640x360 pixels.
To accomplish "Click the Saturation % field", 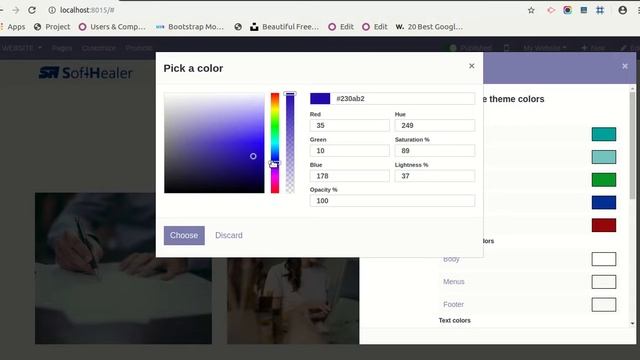I will coord(435,151).
